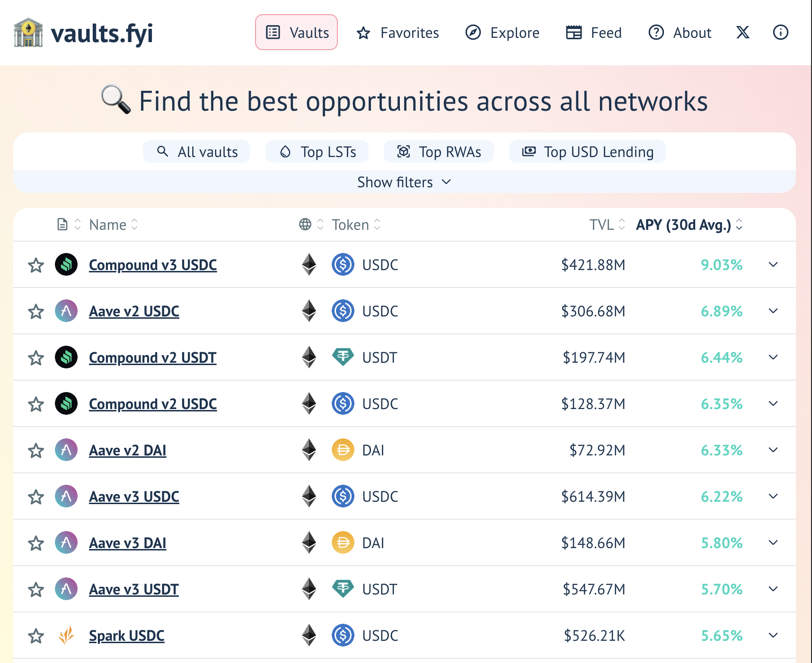This screenshot has width=812, height=663.
Task: Expand Compound v2 USDC row chevron
Action: 773,403
